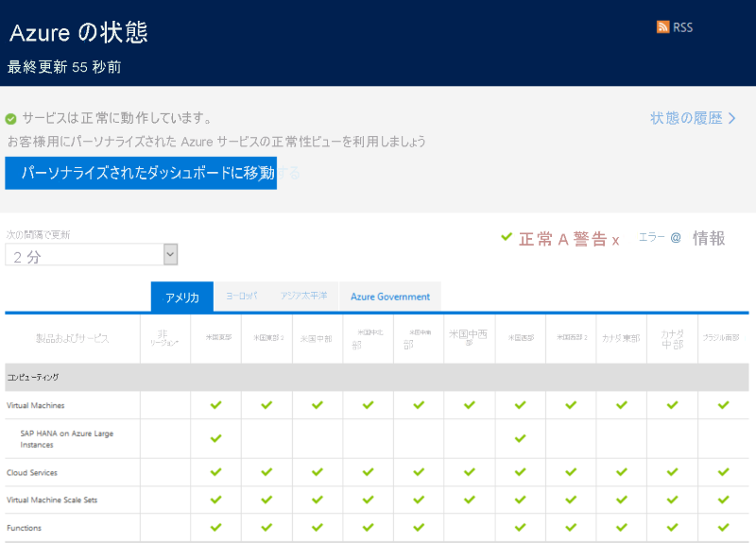
Task: Click the 米国中西部 column header
Action: pos(468,336)
